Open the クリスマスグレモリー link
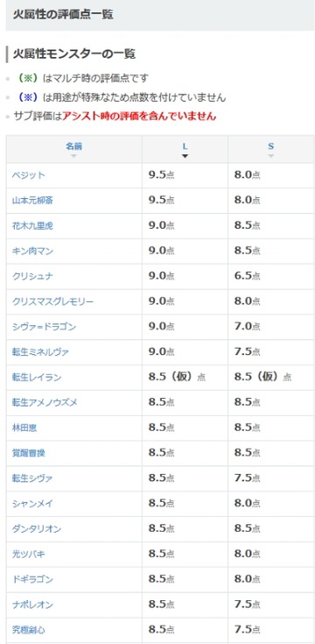Image resolution: width=315 pixels, height=644 pixels. [52, 301]
